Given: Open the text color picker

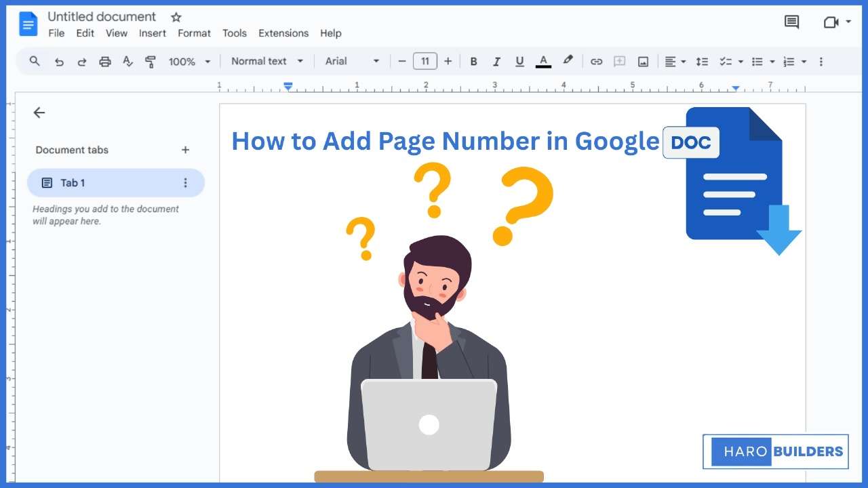Looking at the screenshot, I should [x=543, y=62].
